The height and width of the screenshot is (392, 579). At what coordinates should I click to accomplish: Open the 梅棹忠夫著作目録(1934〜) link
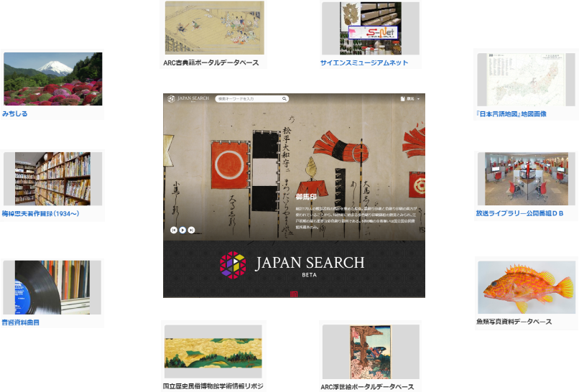tap(41, 213)
